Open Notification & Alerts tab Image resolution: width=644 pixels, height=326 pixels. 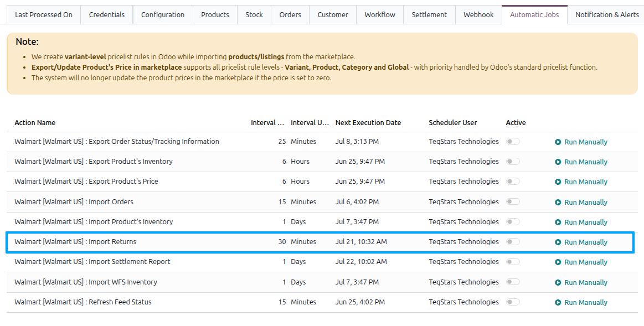click(607, 15)
